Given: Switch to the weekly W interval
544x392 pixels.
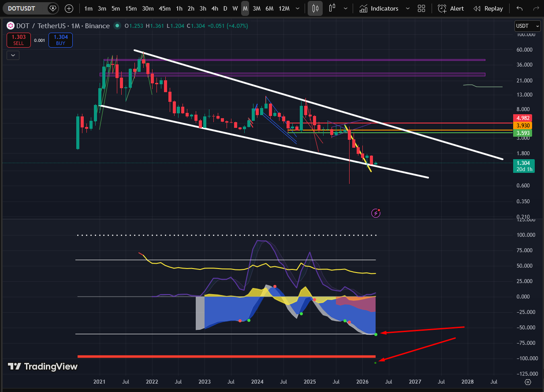Looking at the screenshot, I should [x=235, y=8].
